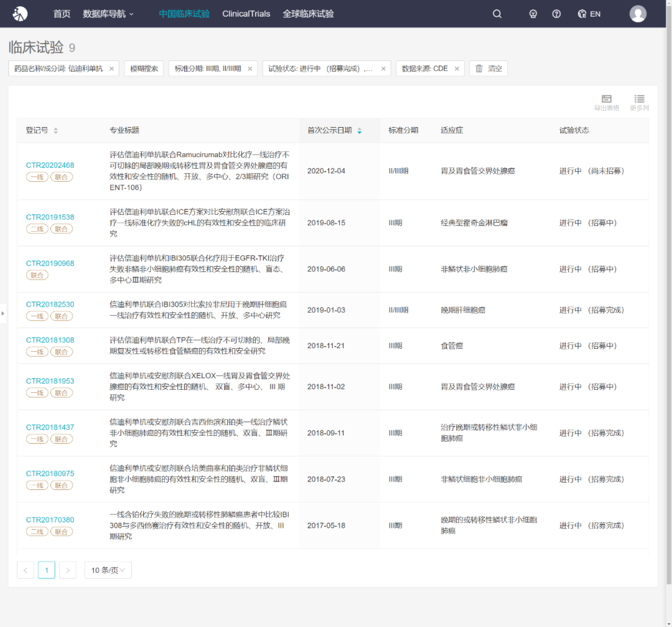Viewport: 672px width, 627px height.
Task: Switch to ClinicalTrials nav tab
Action: 246,14
